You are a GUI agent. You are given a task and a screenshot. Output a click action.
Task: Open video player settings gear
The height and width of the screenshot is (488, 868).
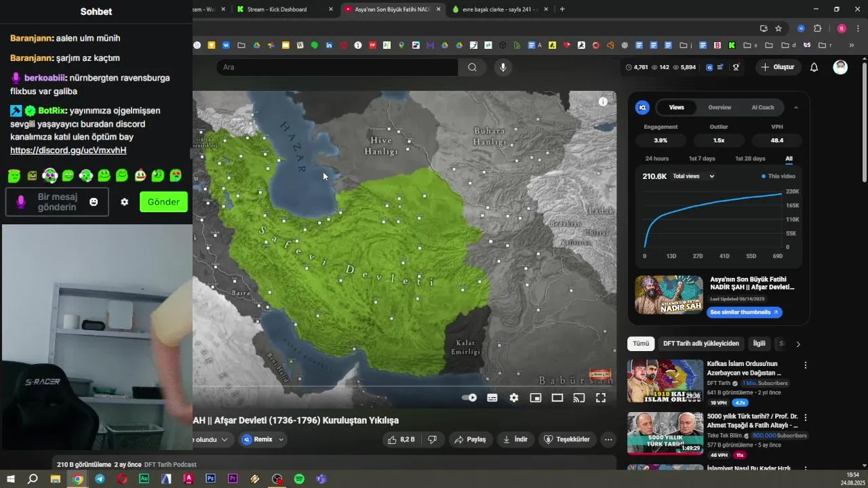514,398
